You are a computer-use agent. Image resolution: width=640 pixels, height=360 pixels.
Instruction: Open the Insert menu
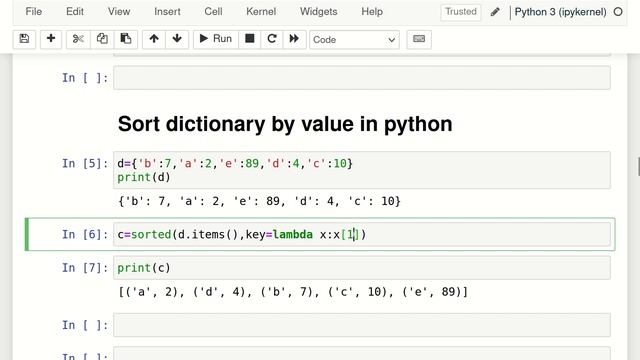[x=167, y=11]
